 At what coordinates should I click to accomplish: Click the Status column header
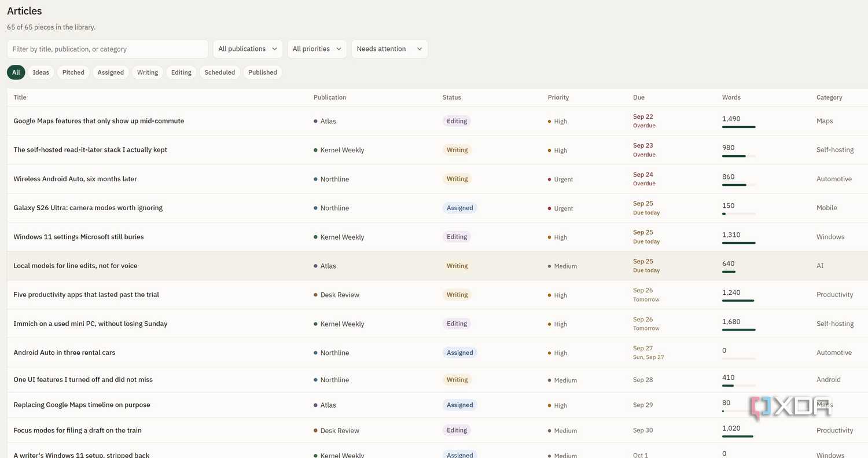(452, 97)
